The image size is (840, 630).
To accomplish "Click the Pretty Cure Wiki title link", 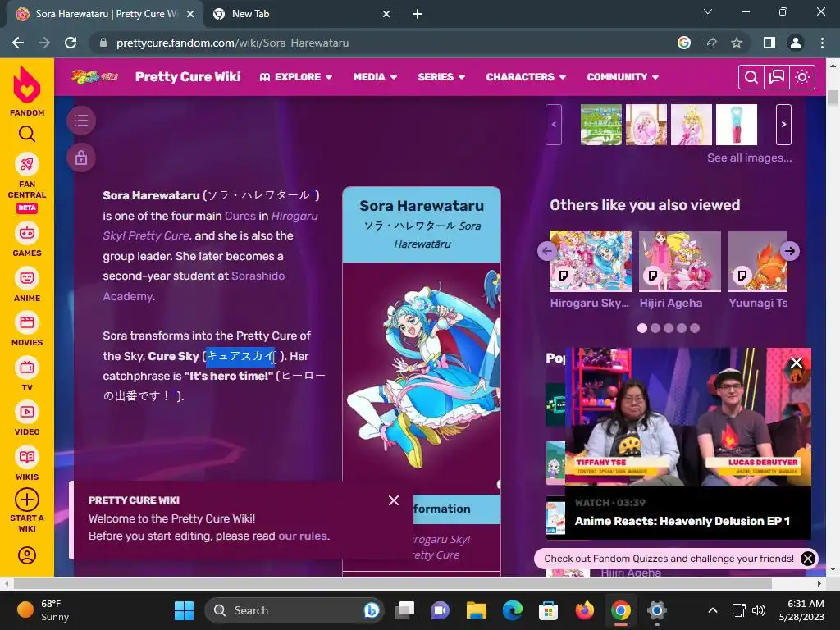I will pyautogui.click(x=188, y=76).
